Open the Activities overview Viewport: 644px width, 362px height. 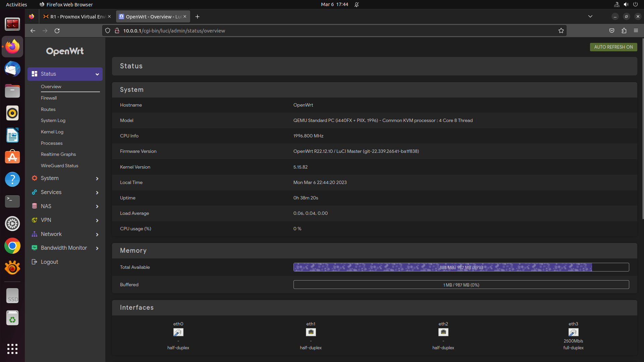pos(16,4)
